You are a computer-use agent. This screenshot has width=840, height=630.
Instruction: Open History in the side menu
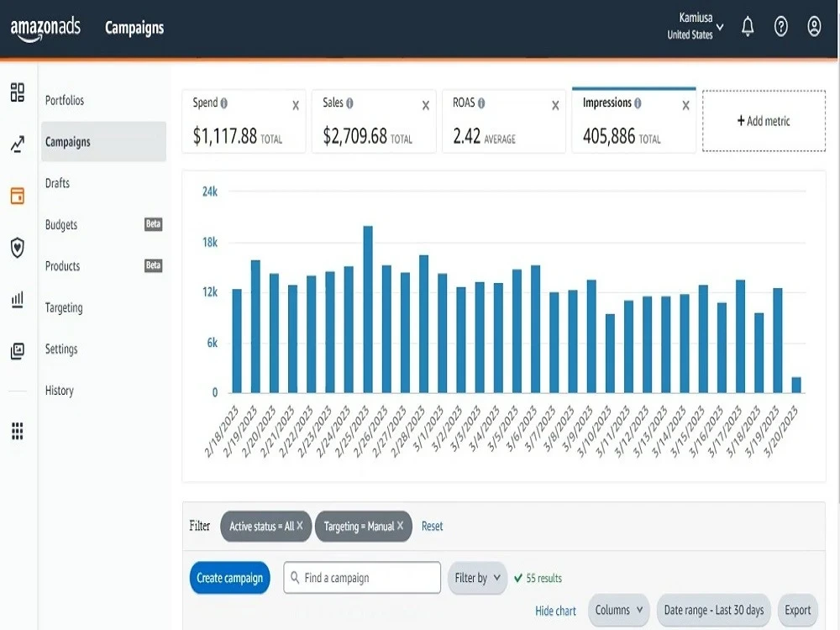click(59, 391)
